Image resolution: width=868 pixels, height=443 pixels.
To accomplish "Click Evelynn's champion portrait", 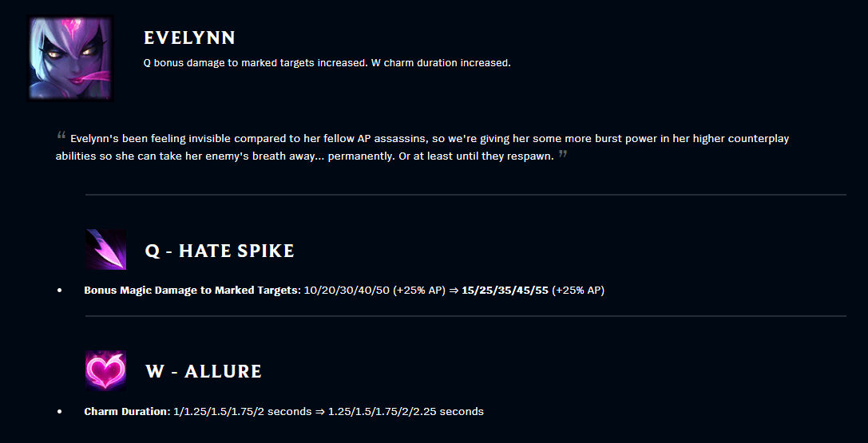I will pos(70,58).
